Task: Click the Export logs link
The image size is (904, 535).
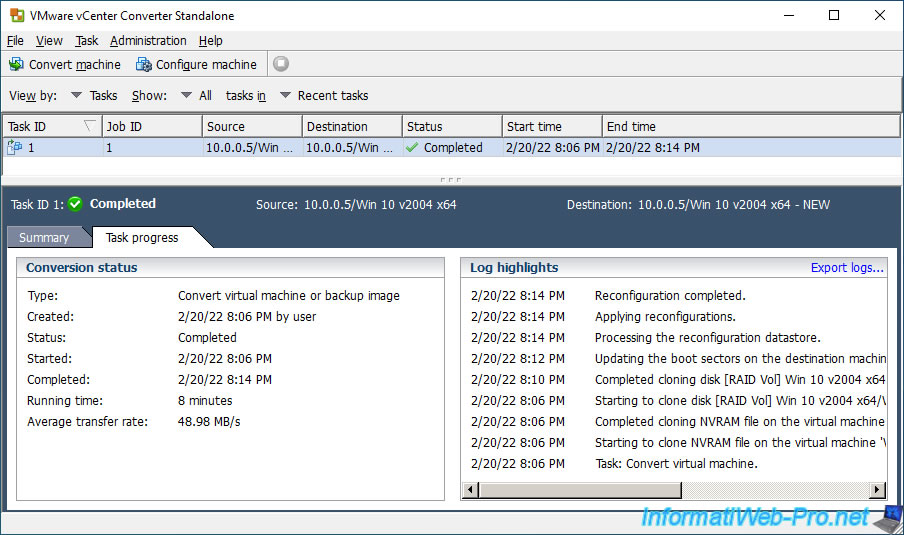Action: click(847, 268)
